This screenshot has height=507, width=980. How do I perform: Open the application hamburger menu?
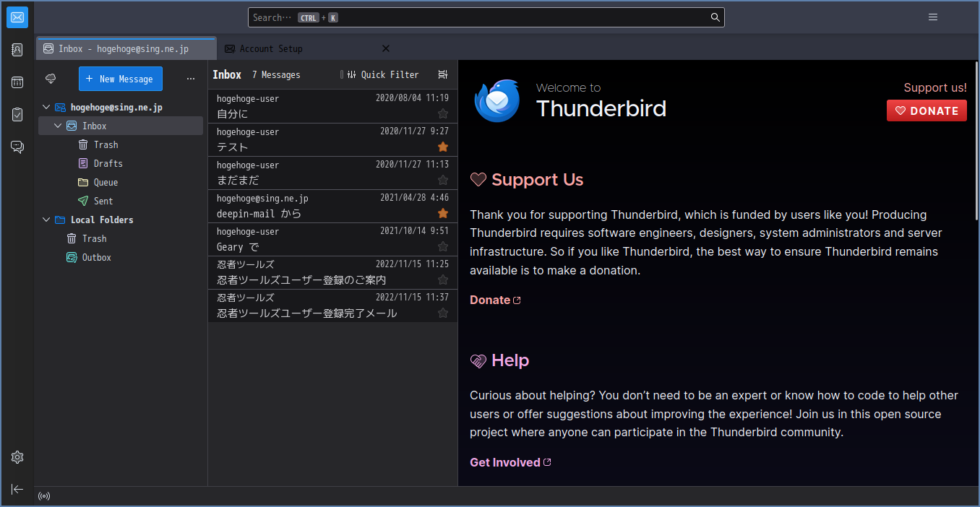pos(933,17)
